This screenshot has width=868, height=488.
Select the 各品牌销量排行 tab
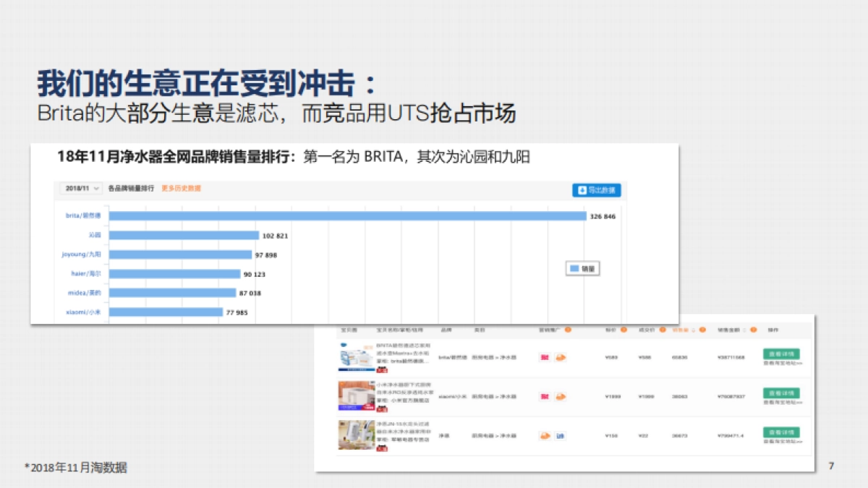tap(132, 189)
